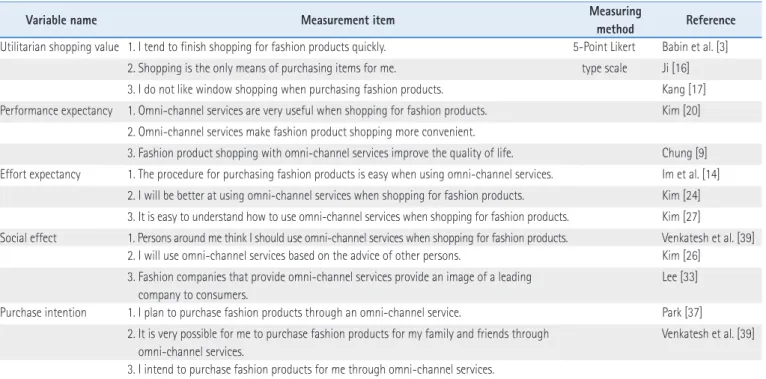The width and height of the screenshot is (766, 379).
Task: Select item 'It is very possible for me to purchase'
Action: [338, 342]
